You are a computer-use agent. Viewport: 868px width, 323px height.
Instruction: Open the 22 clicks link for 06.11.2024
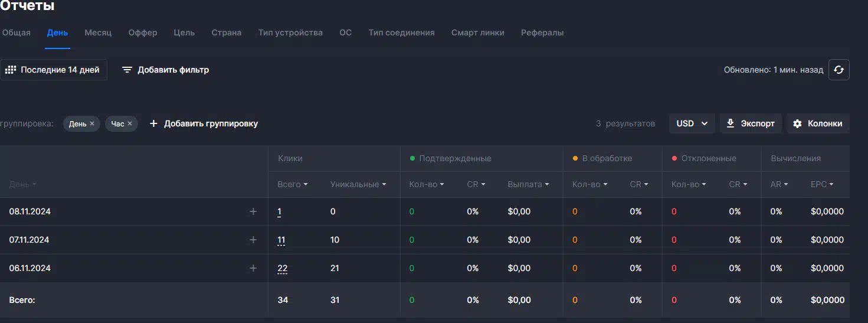coord(283,268)
